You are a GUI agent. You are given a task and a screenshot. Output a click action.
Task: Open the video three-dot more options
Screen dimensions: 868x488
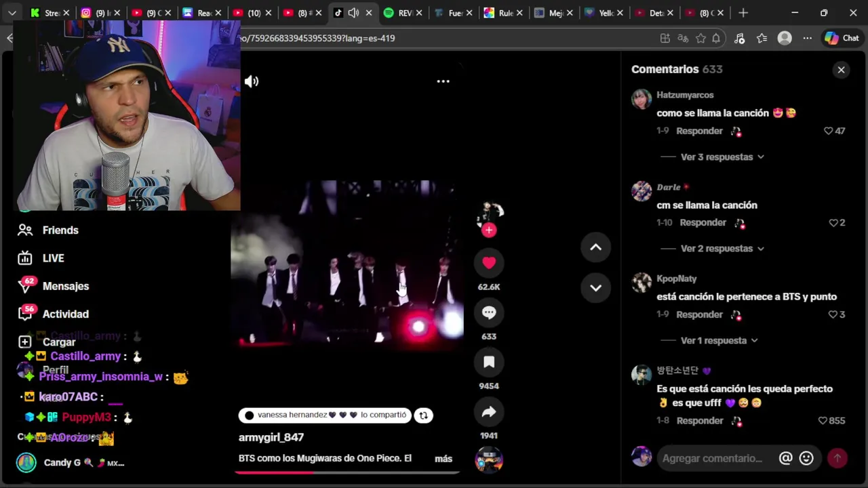(x=443, y=81)
